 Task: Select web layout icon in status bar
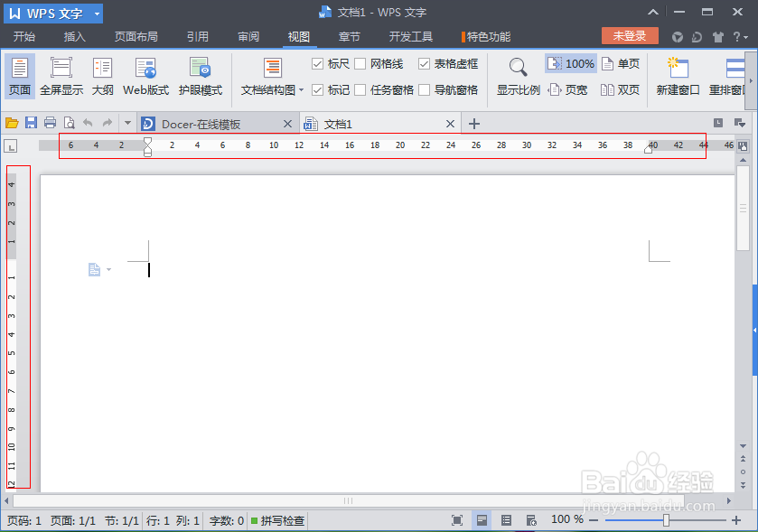(531, 520)
